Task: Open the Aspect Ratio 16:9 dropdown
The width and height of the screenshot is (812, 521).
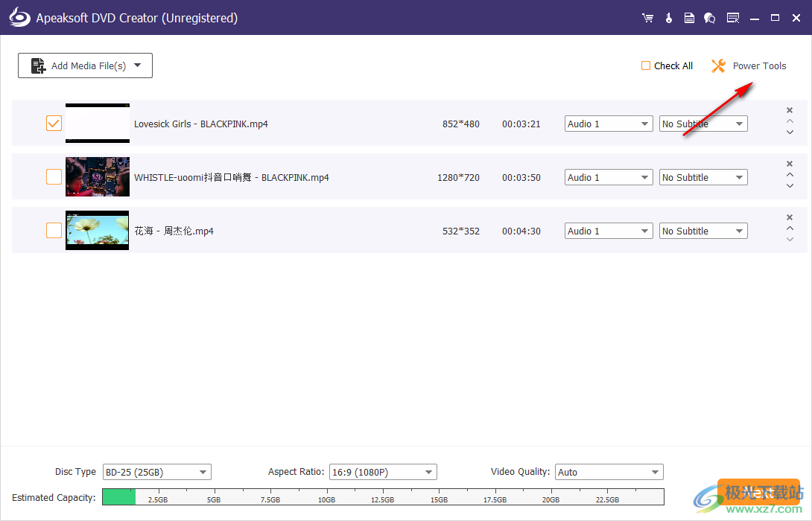Action: coord(383,472)
